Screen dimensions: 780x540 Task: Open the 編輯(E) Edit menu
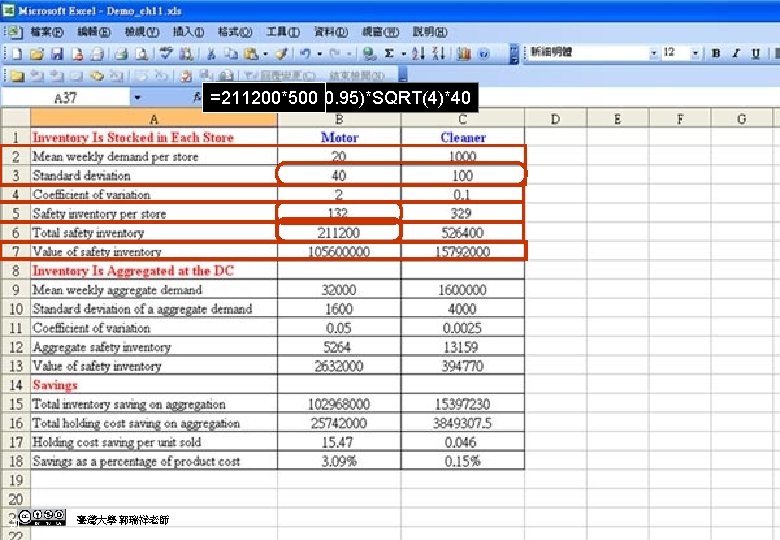(94, 32)
